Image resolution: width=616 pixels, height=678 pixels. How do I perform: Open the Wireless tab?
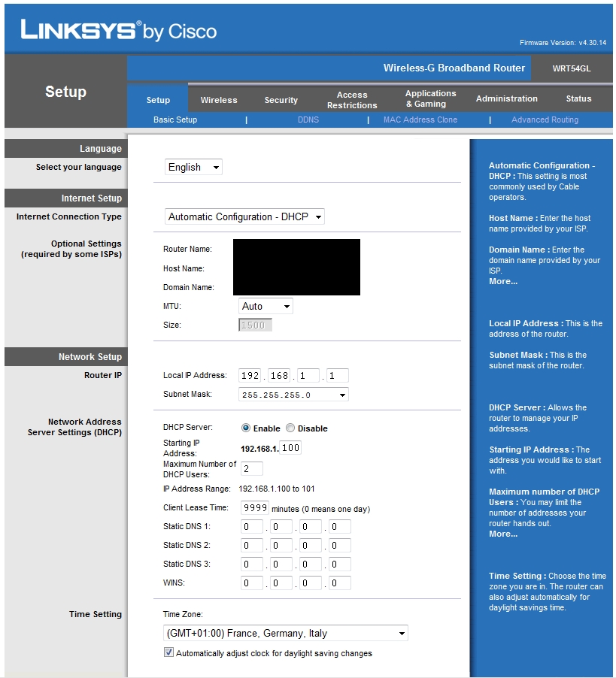click(x=219, y=100)
